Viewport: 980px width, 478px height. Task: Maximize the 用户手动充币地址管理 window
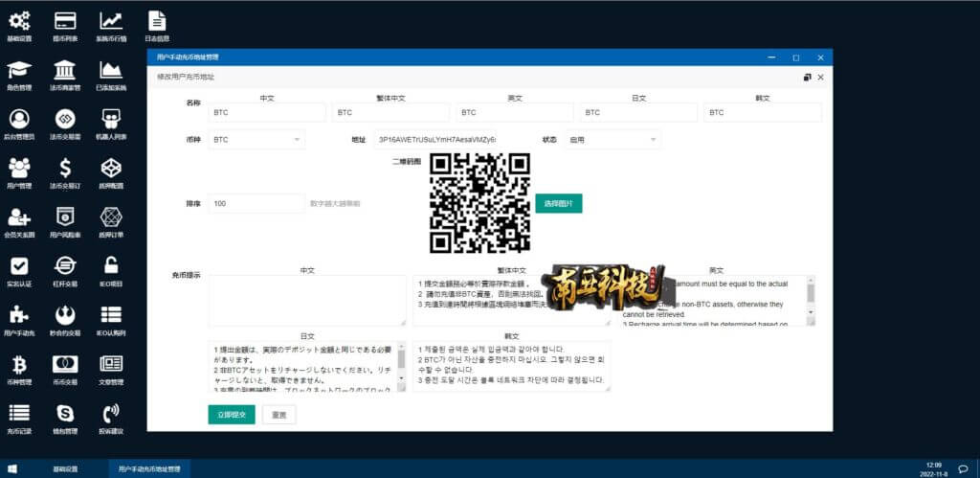[795, 57]
